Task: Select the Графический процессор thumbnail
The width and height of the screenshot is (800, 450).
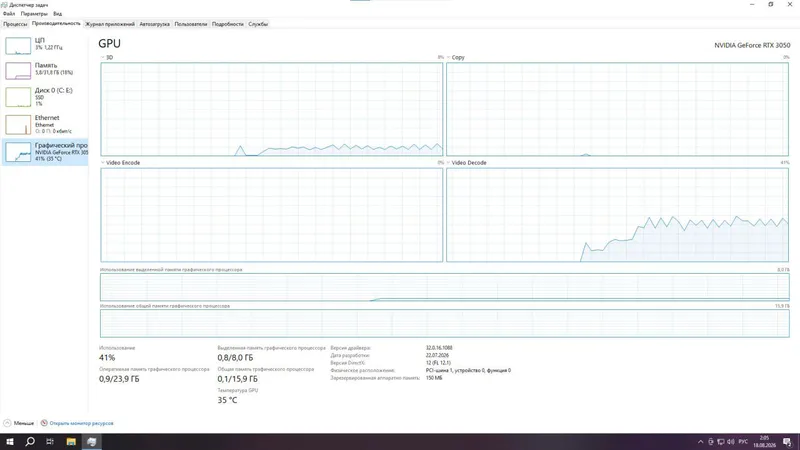Action: pyautogui.click(x=18, y=152)
